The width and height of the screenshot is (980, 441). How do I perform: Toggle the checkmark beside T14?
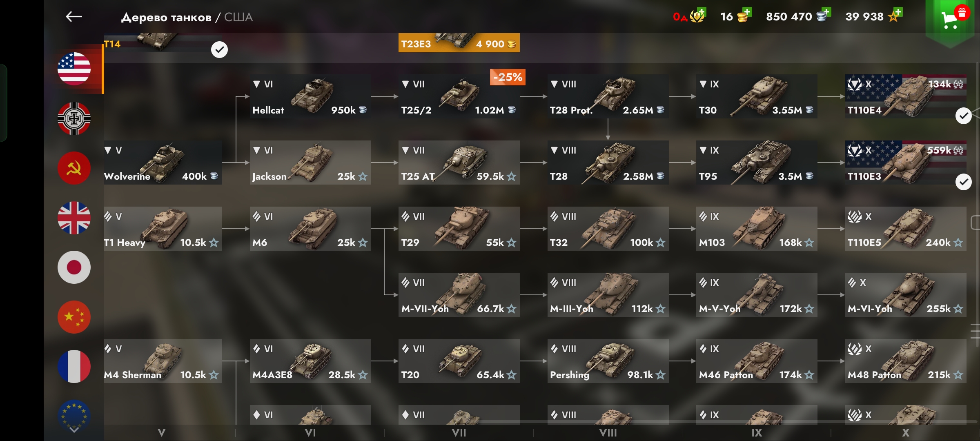point(219,50)
